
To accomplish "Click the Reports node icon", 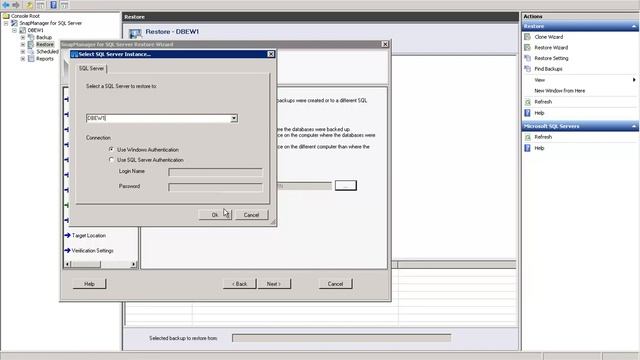I will 31,59.
